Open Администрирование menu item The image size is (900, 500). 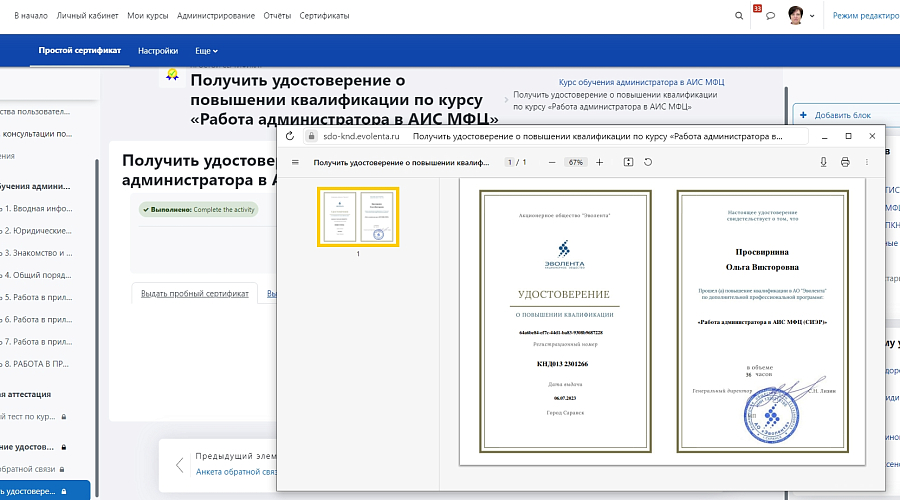click(x=216, y=15)
